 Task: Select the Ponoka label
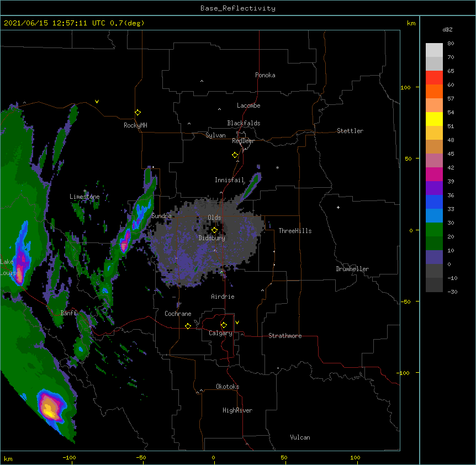pos(265,75)
